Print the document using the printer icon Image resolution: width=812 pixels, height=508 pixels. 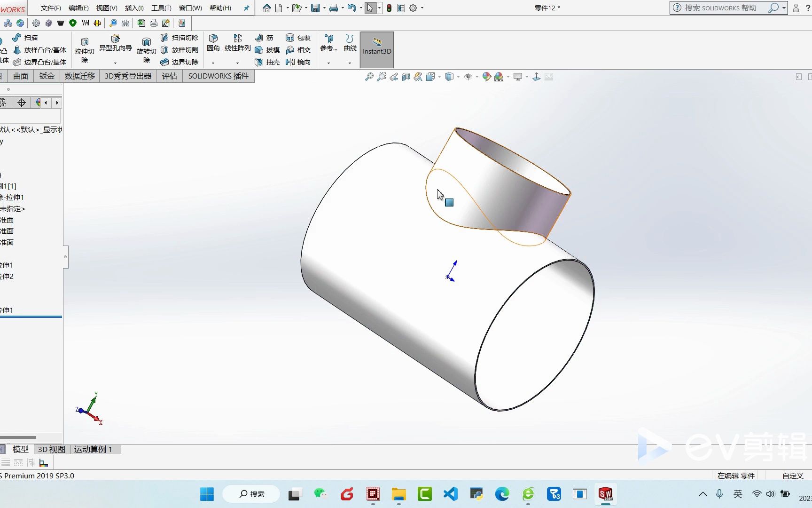click(334, 8)
